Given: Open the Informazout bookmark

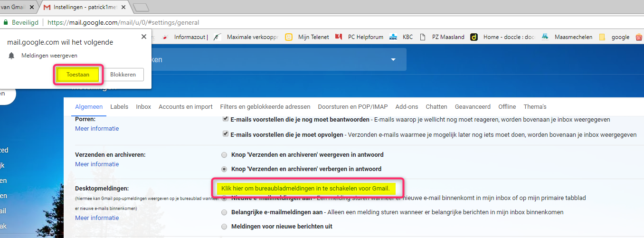Looking at the screenshot, I should click(186, 37).
